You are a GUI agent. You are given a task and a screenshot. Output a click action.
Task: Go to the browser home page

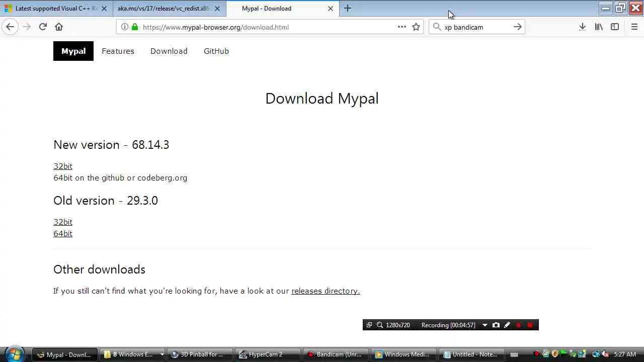[59, 27]
